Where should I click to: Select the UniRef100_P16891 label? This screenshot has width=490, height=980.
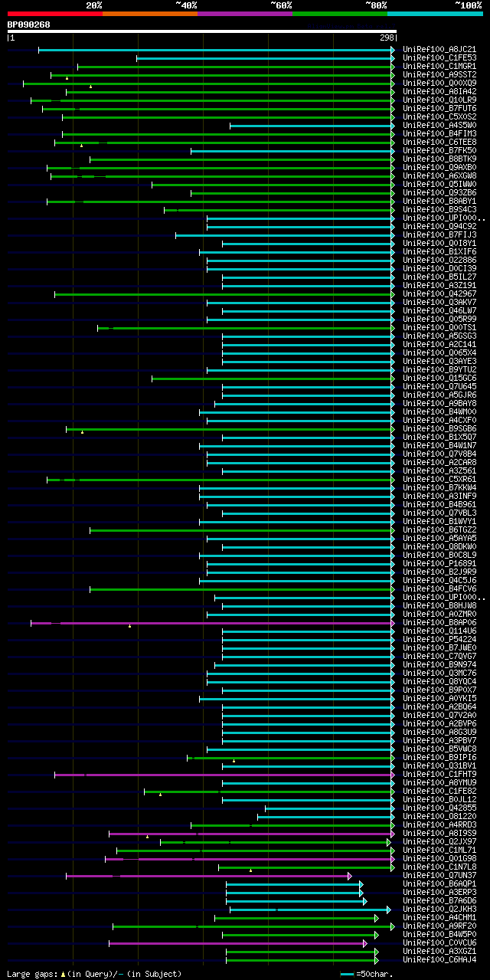coord(439,563)
